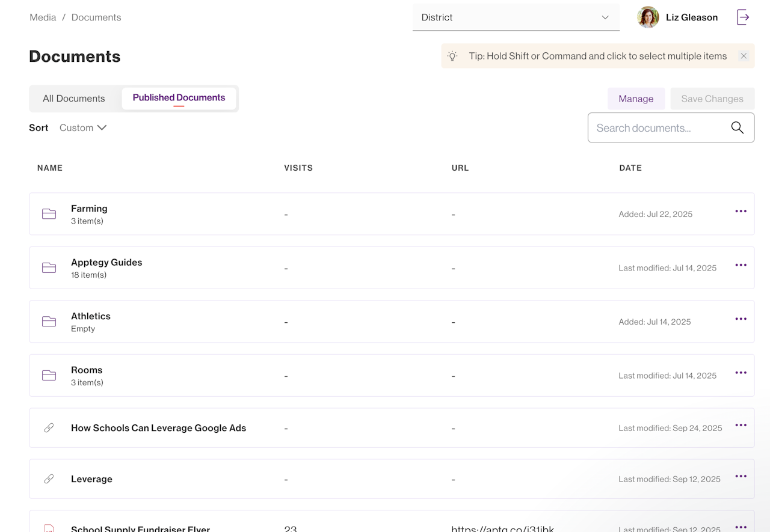Open more options for Google Ads document
This screenshot has height=532, width=770.
point(741,426)
